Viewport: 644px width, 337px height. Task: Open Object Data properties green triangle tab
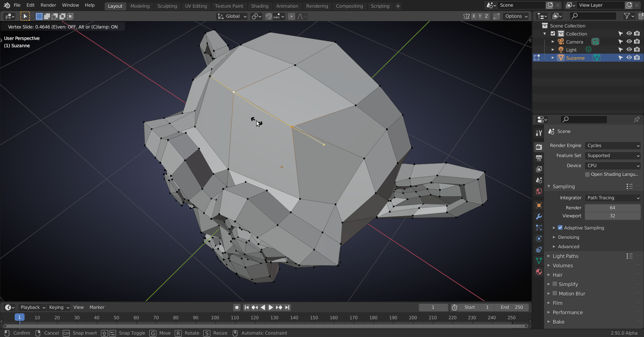click(x=539, y=261)
